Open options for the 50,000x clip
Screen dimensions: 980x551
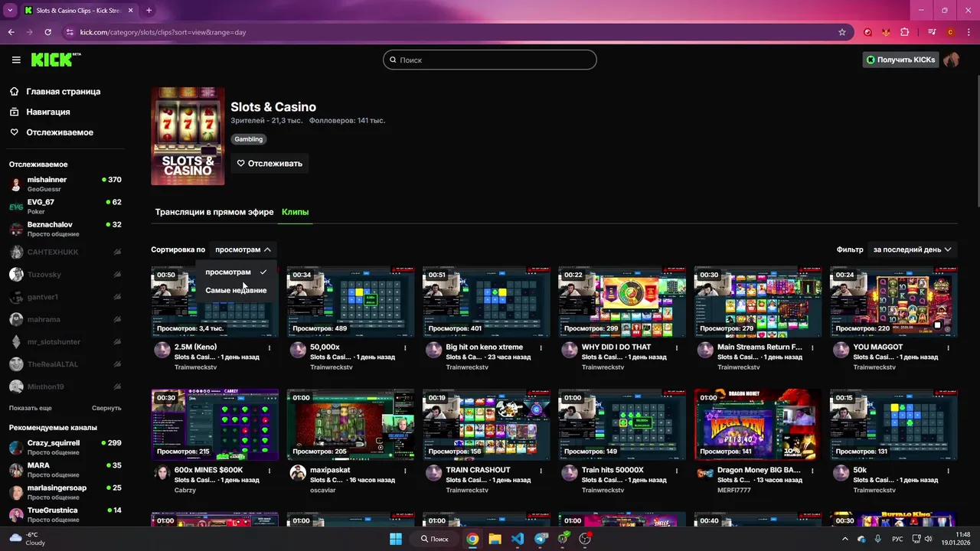coord(405,347)
